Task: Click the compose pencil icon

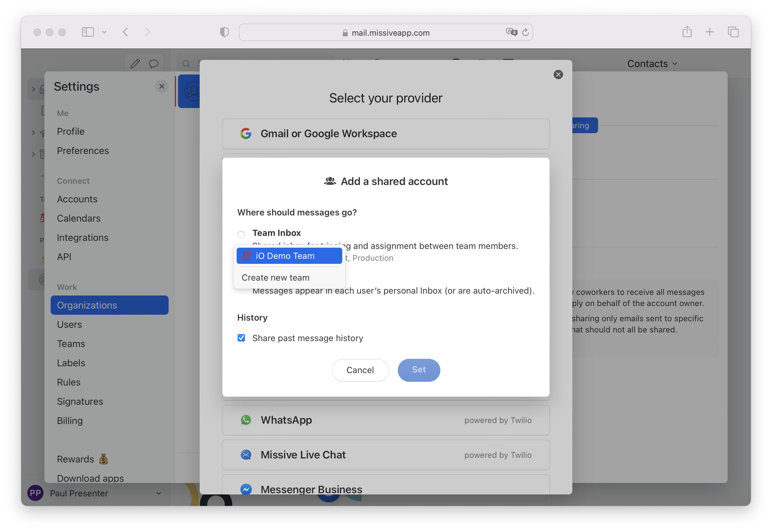Action: [x=135, y=63]
